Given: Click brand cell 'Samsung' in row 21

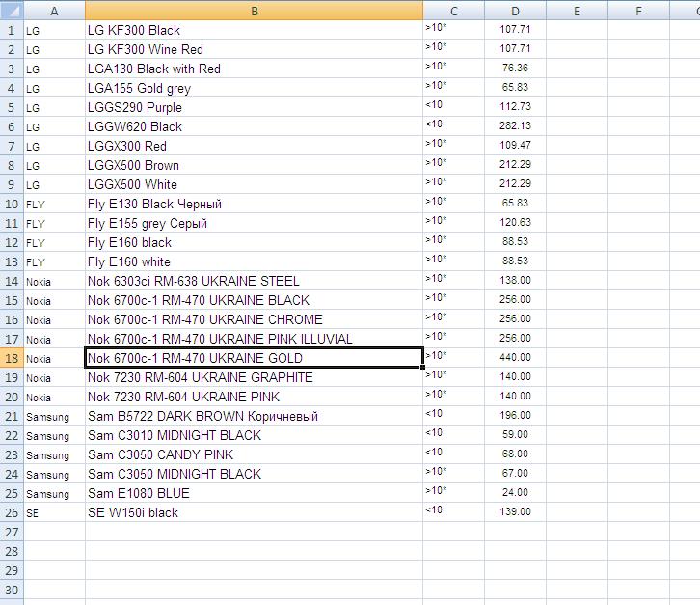Looking at the screenshot, I should pyautogui.click(x=54, y=416).
